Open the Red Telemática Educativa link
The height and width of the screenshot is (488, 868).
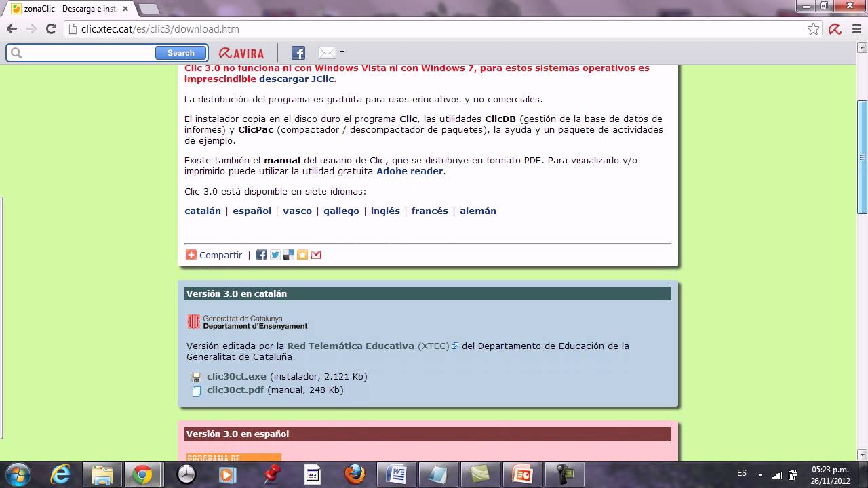(351, 346)
